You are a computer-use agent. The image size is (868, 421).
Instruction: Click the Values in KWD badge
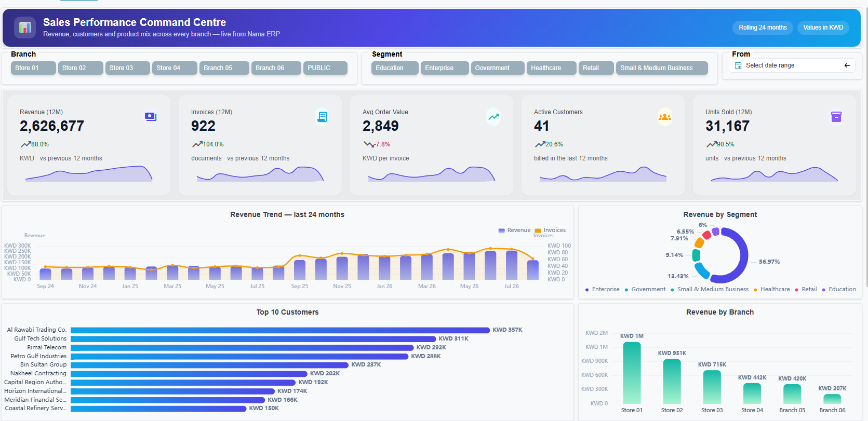(823, 28)
